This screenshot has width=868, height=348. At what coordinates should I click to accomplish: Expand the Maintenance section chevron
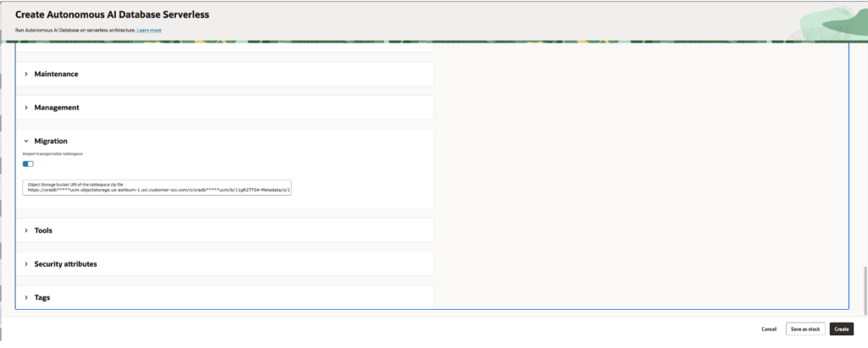pos(26,75)
